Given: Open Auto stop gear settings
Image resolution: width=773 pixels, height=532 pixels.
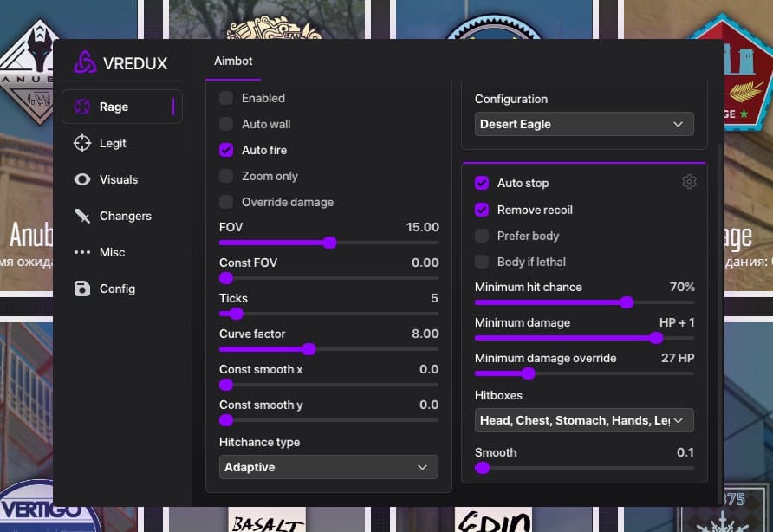Looking at the screenshot, I should 689,182.
